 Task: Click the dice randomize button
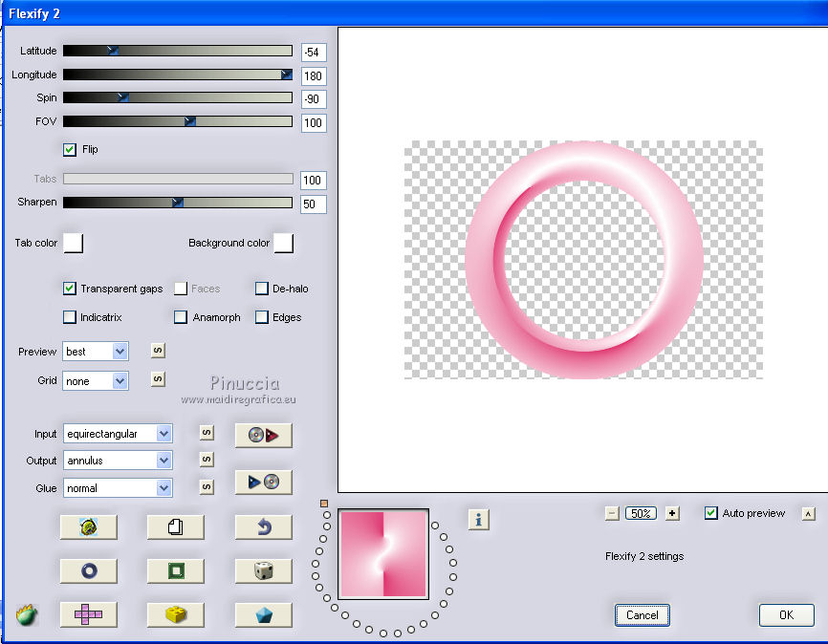264,570
